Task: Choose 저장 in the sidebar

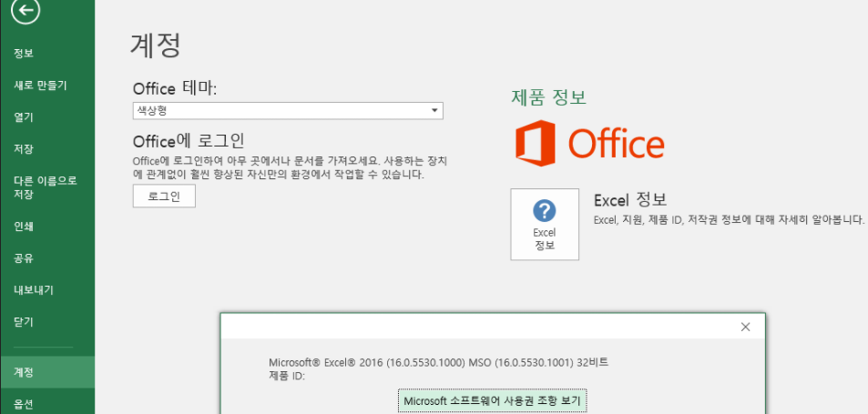Action: (x=24, y=149)
